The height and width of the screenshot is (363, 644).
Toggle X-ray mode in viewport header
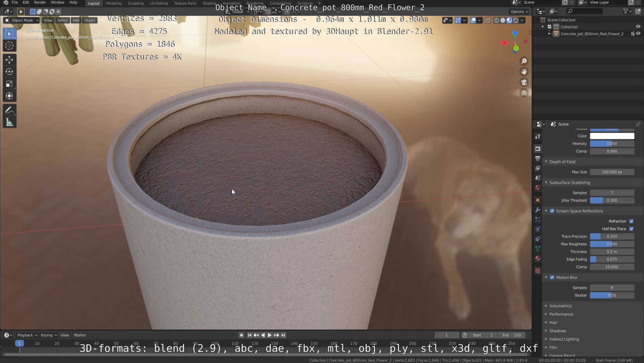488,20
